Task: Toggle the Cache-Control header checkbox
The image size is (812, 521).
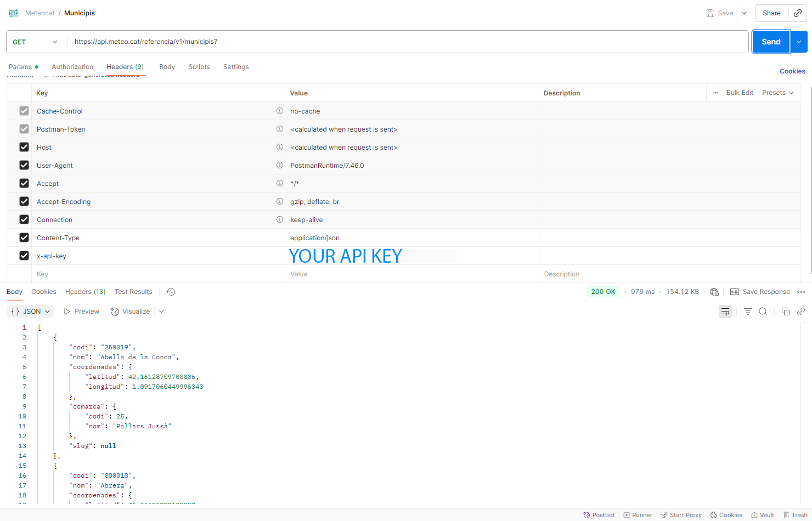Action: [24, 111]
